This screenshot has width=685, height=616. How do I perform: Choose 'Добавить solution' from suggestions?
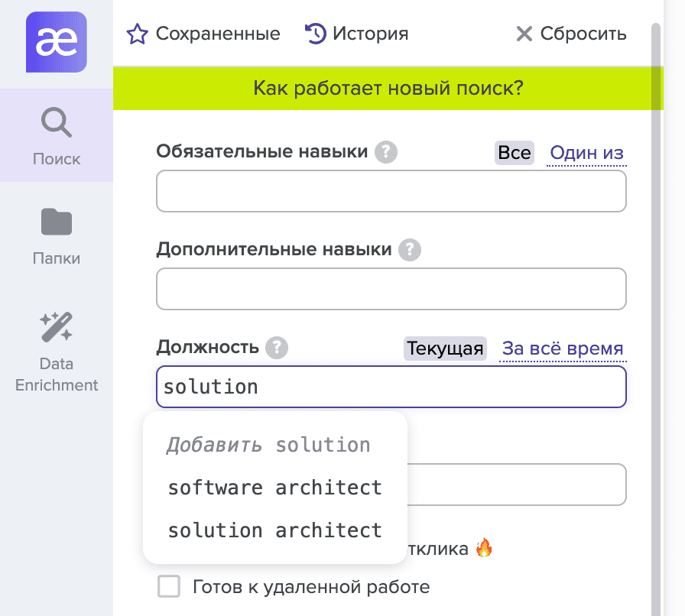coord(269,445)
